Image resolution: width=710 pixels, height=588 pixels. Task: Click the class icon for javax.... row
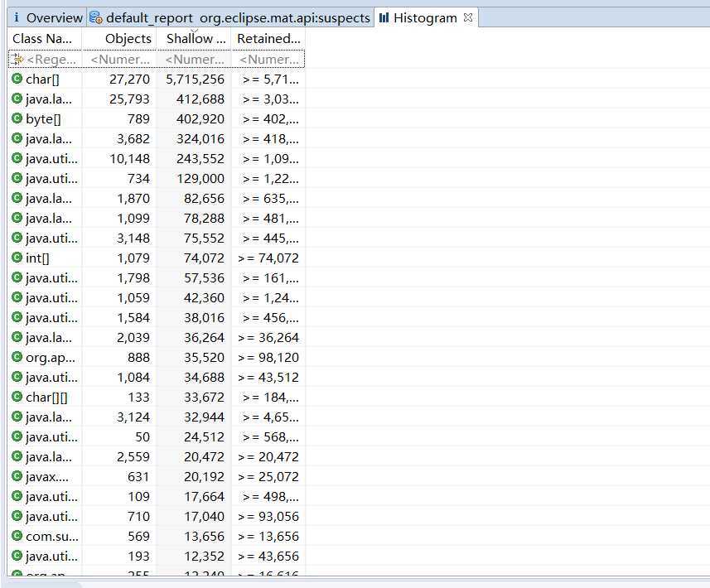pyautogui.click(x=17, y=476)
